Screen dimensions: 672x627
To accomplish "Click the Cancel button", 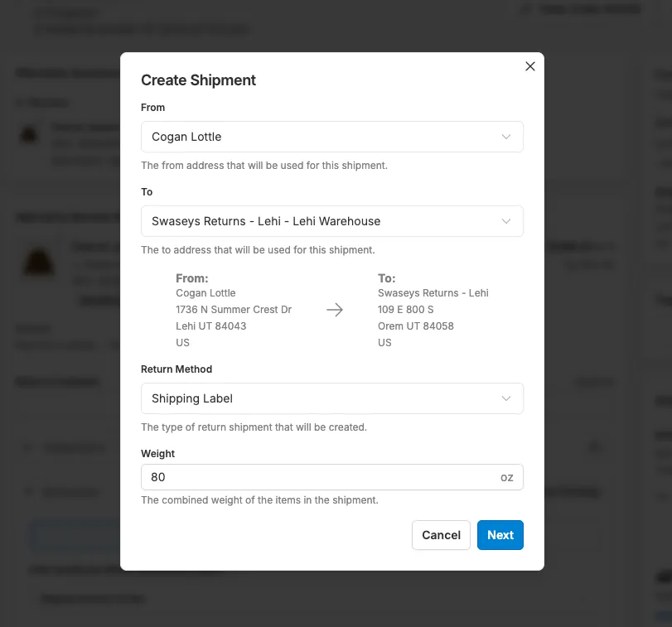I will (441, 535).
